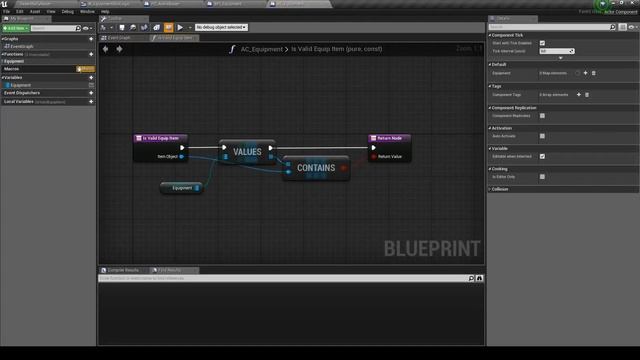The height and width of the screenshot is (360, 640).
Task: Add a new function with plus icon
Action: (x=91, y=54)
